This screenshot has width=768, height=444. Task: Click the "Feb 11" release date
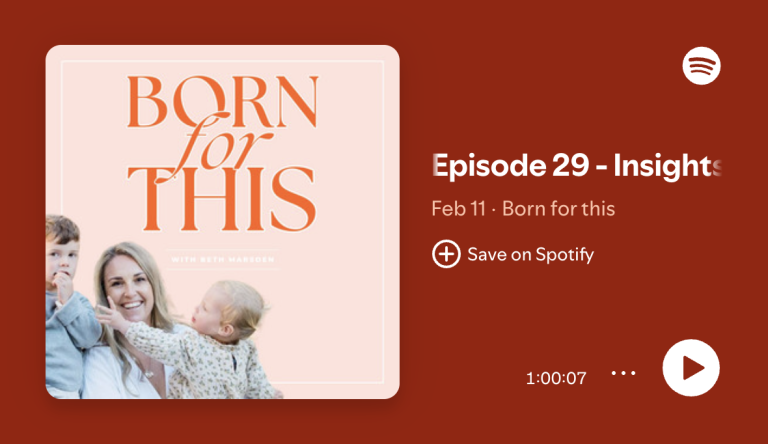click(x=458, y=209)
